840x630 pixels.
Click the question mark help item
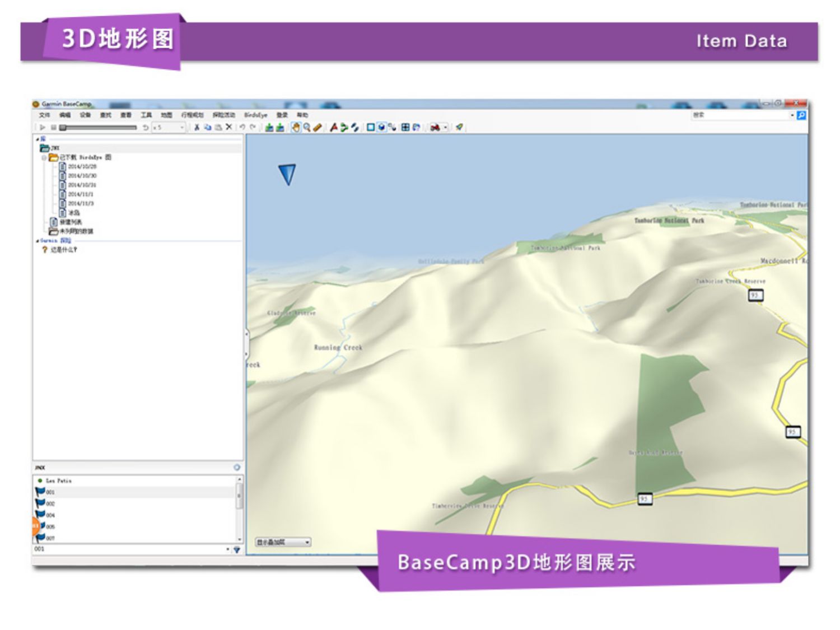click(59, 250)
